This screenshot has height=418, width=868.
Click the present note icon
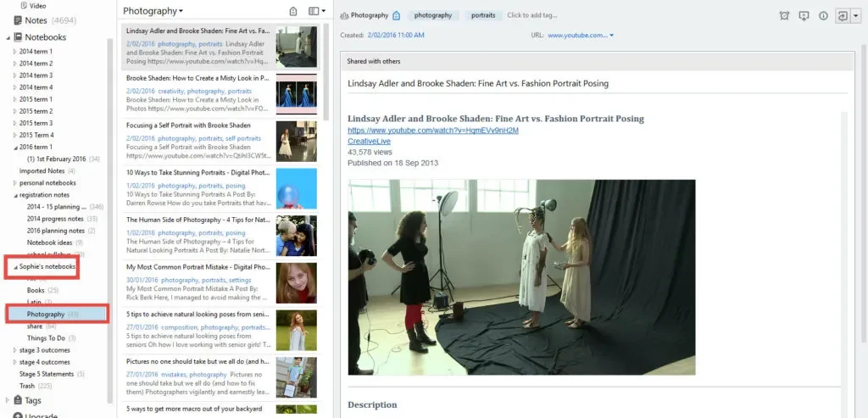[804, 16]
